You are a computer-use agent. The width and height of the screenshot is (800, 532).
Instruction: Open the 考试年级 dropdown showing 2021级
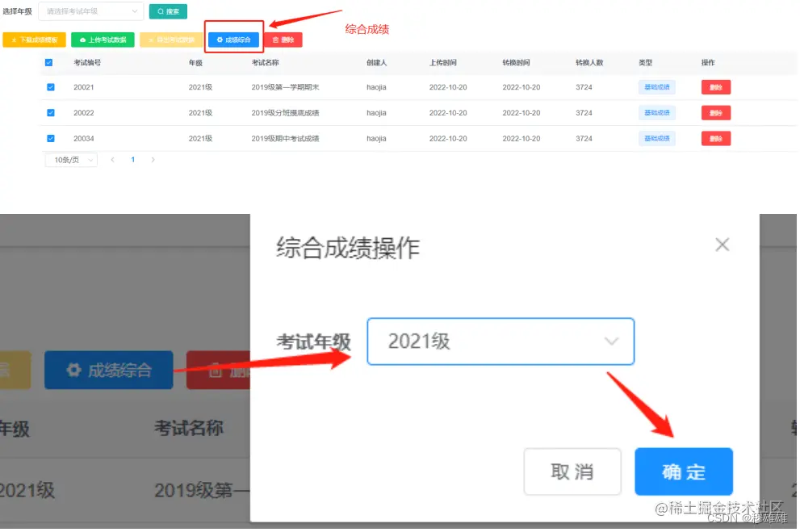(x=501, y=342)
